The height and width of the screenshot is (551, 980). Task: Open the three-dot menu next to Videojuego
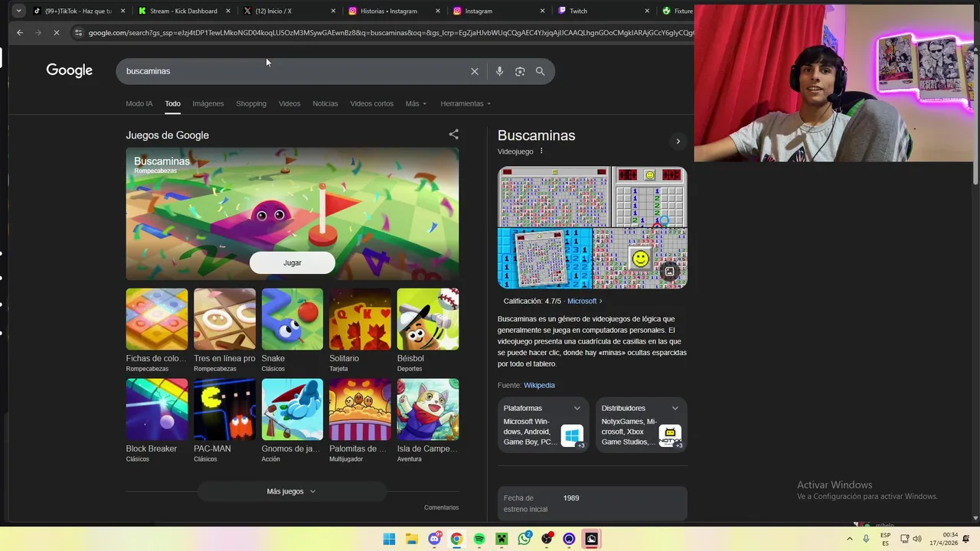coord(541,151)
